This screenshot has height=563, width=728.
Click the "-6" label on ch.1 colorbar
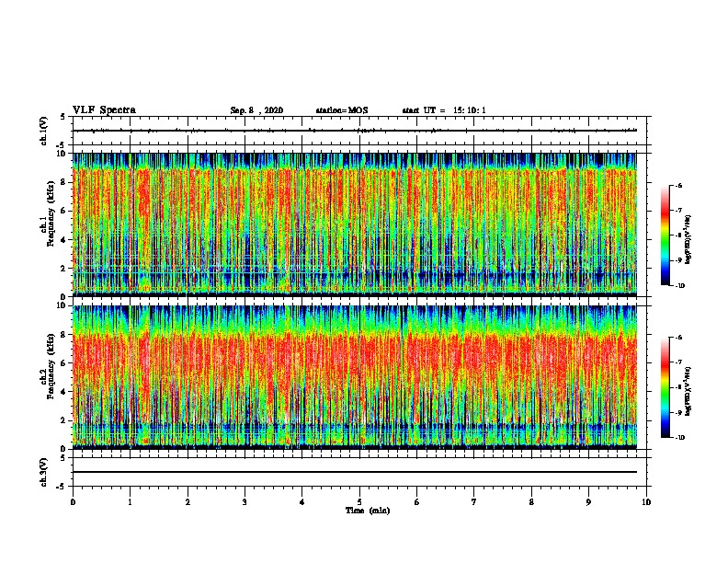click(678, 186)
